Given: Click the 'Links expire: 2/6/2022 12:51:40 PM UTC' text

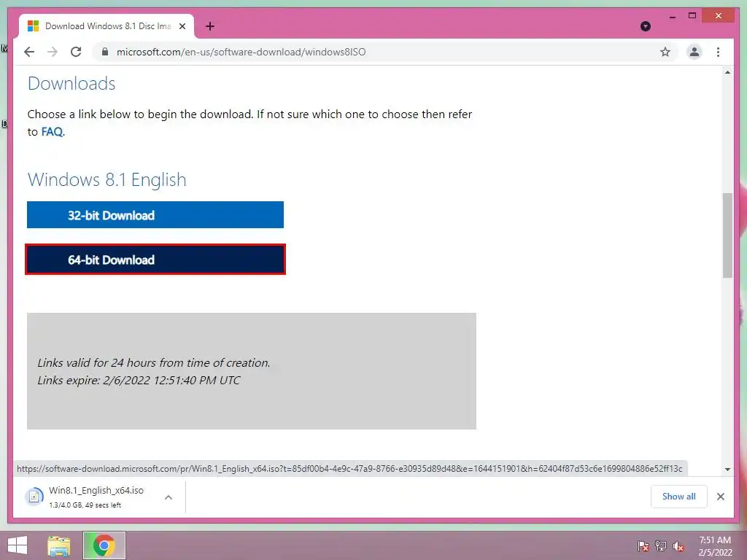Looking at the screenshot, I should [139, 381].
